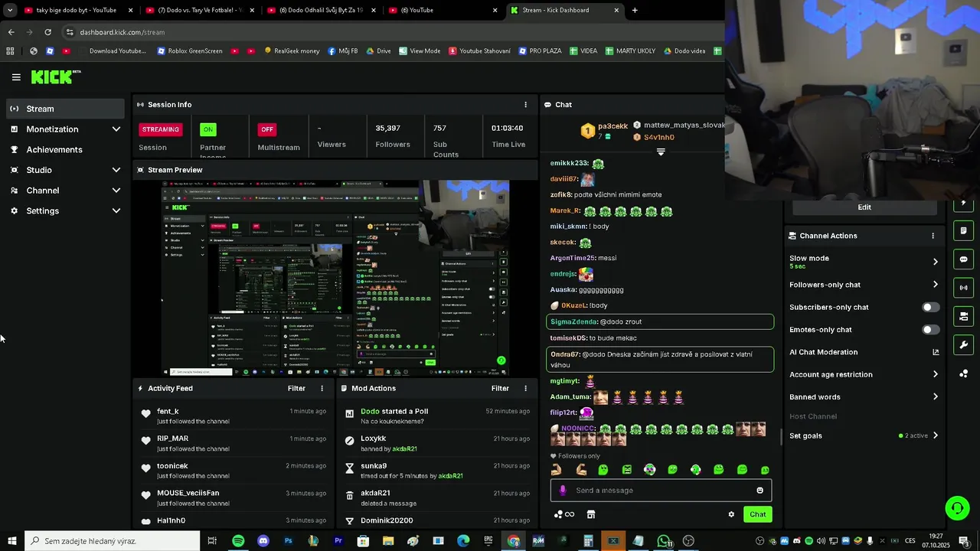This screenshot has height=551, width=980.
Task: Open Discord from the taskbar
Action: click(263, 541)
